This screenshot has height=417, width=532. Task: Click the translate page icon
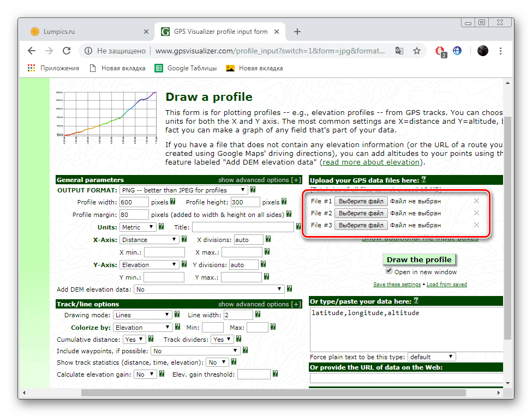(399, 51)
